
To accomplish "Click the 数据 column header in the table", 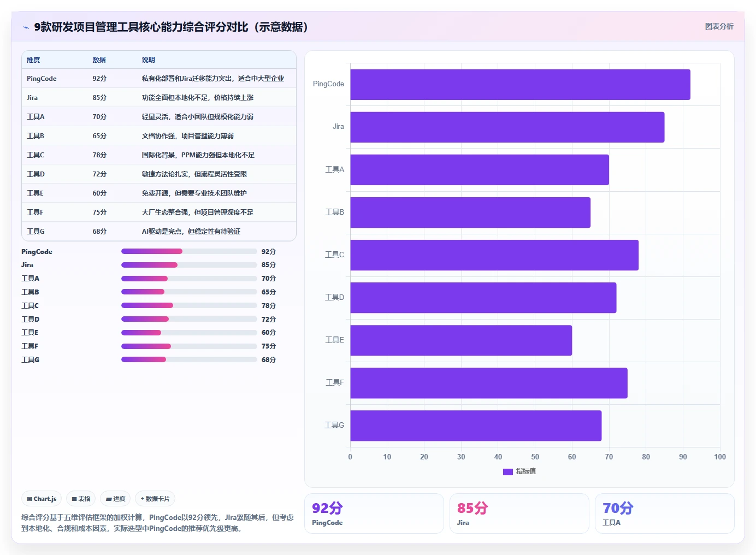I will (x=99, y=60).
